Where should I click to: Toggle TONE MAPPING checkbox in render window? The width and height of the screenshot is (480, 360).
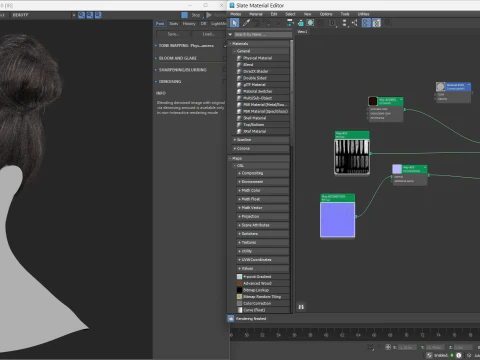[225, 46]
